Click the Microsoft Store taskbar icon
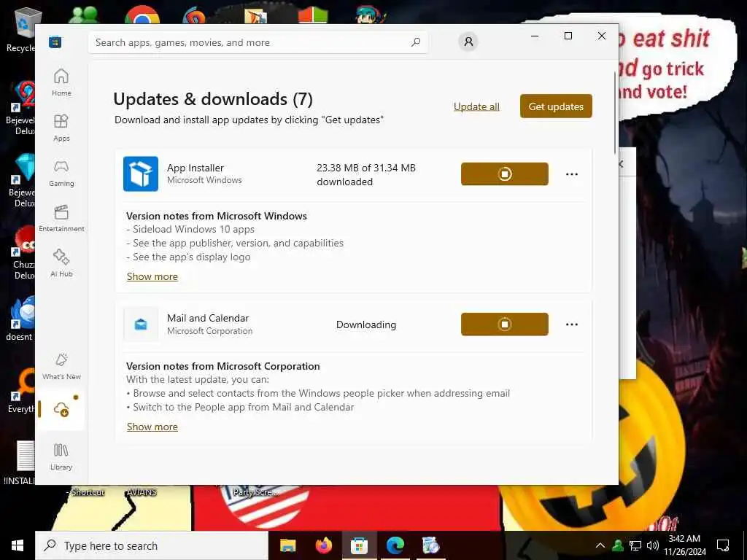This screenshot has width=747, height=560. (x=359, y=545)
